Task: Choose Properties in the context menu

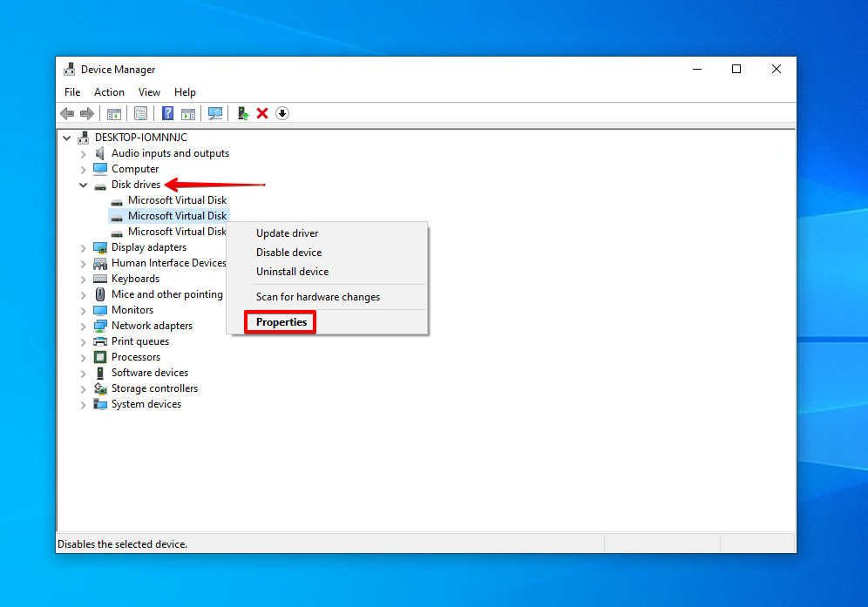Action: tap(281, 322)
